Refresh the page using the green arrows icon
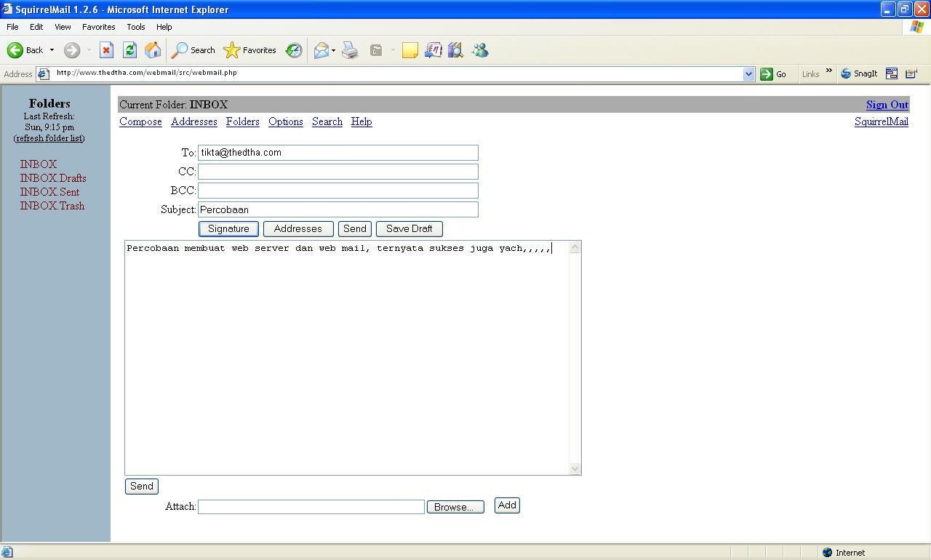This screenshot has width=931, height=560. click(129, 50)
